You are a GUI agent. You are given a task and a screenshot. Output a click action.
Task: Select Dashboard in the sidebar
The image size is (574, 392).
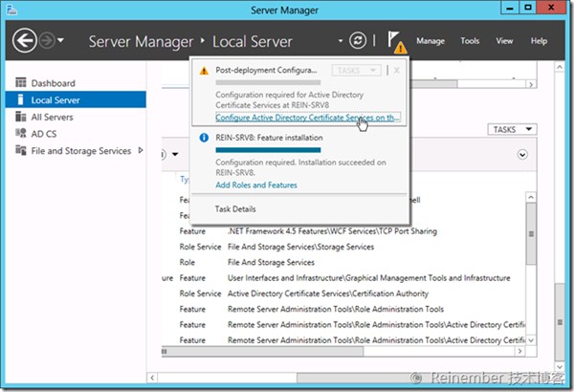53,83
